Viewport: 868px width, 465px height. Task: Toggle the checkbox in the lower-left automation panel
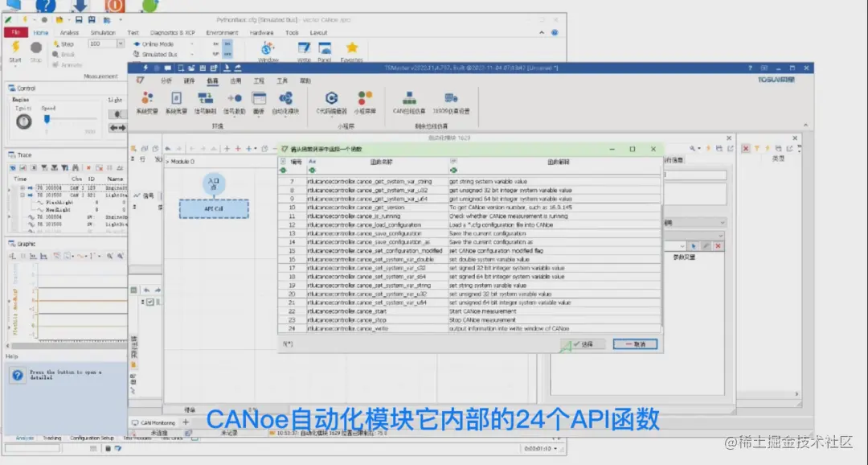click(x=150, y=302)
